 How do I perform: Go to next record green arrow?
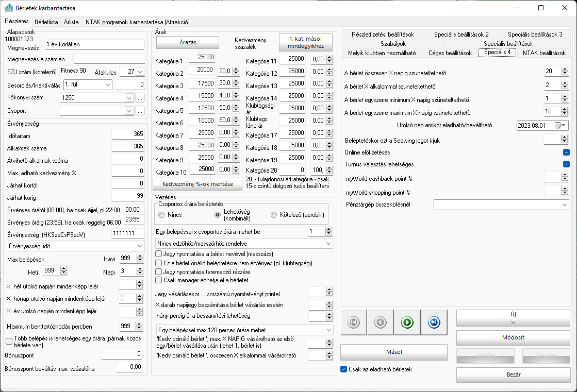(x=407, y=322)
